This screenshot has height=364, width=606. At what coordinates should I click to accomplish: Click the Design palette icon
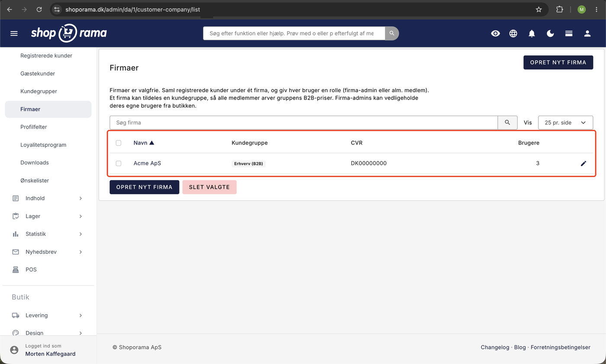16,333
